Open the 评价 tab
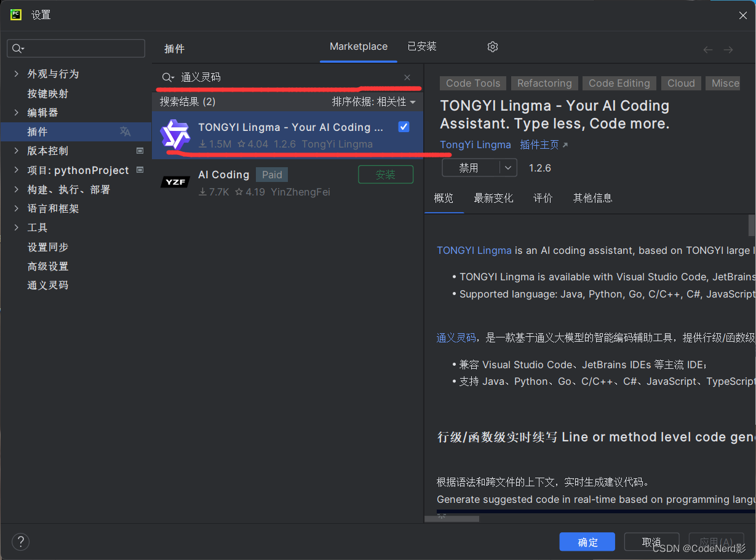 click(543, 198)
